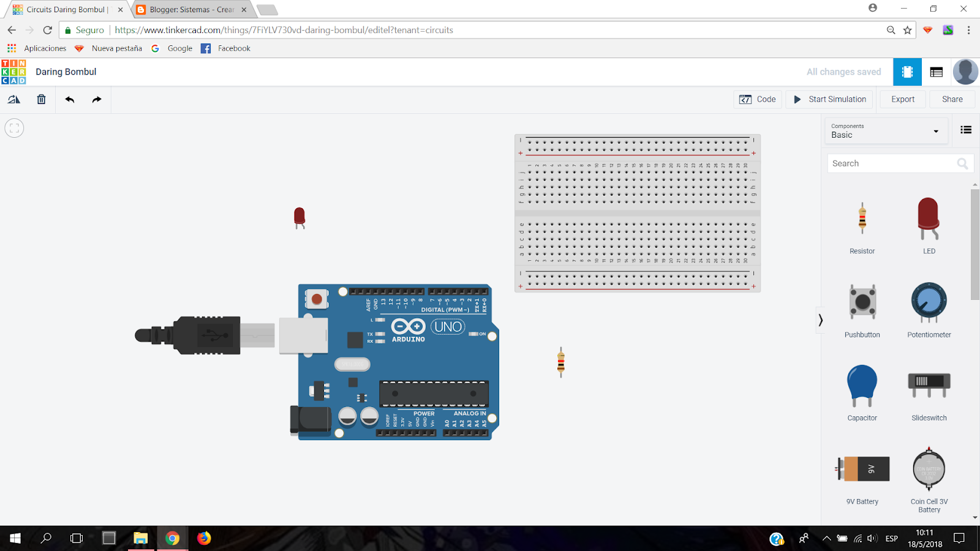Collapse the components panel chevron
980x551 pixels.
point(821,320)
